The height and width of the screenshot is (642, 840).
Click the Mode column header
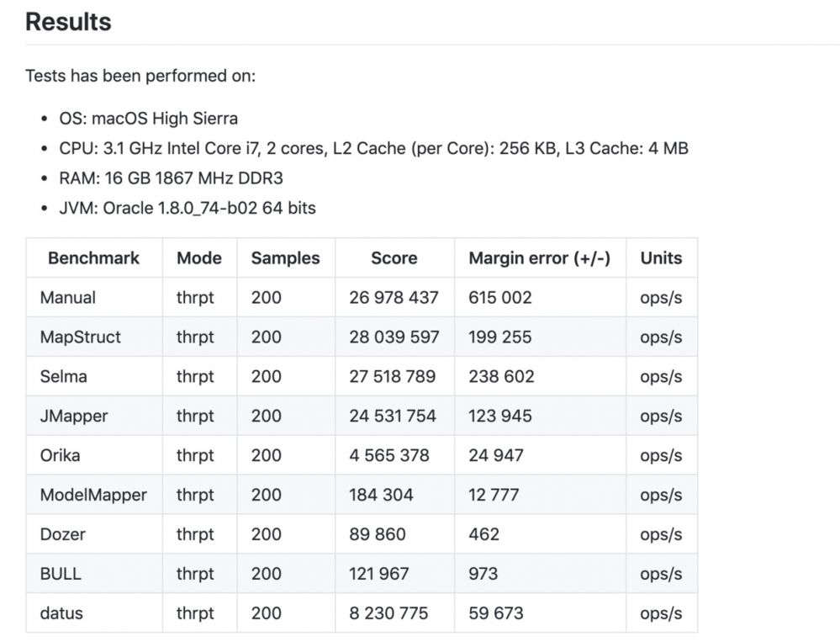pos(199,258)
